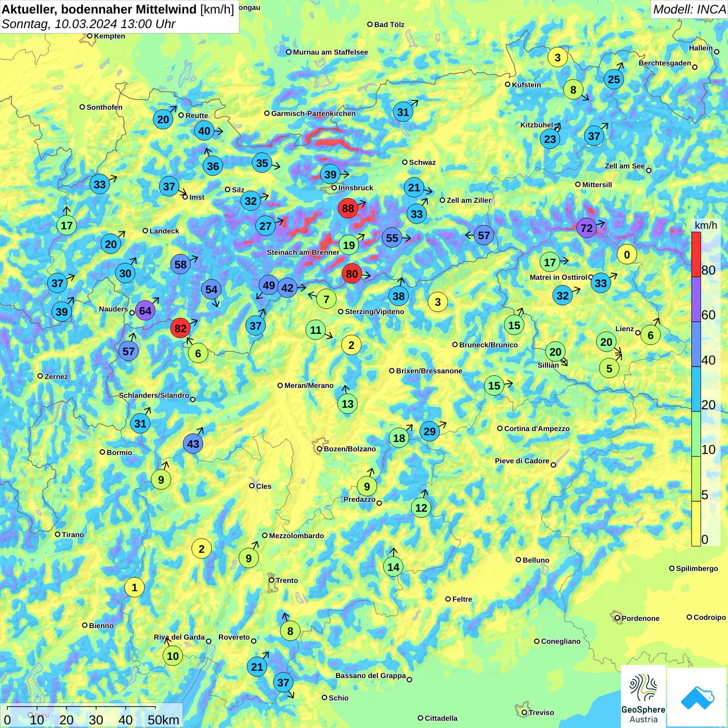Click the 54 km/h wind marker

pos(211,290)
